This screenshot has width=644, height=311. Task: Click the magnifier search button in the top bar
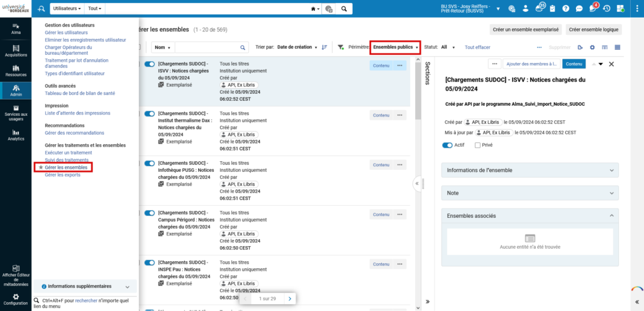pyautogui.click(x=344, y=9)
